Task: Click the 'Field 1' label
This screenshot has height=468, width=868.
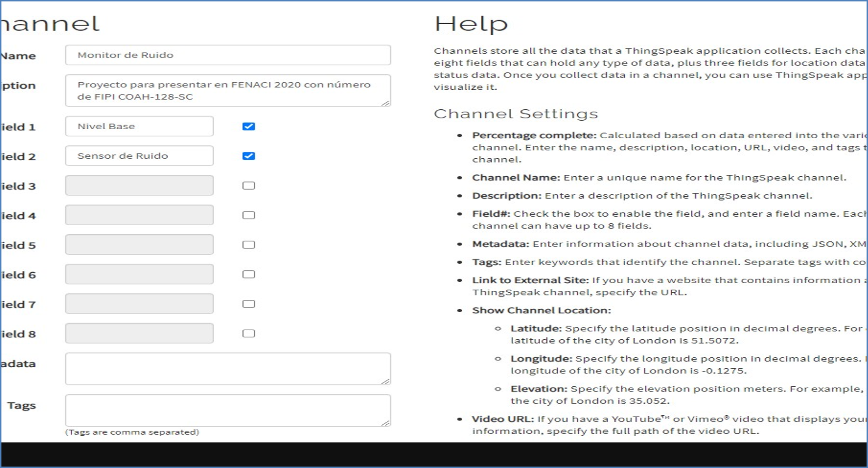Action: (x=18, y=127)
